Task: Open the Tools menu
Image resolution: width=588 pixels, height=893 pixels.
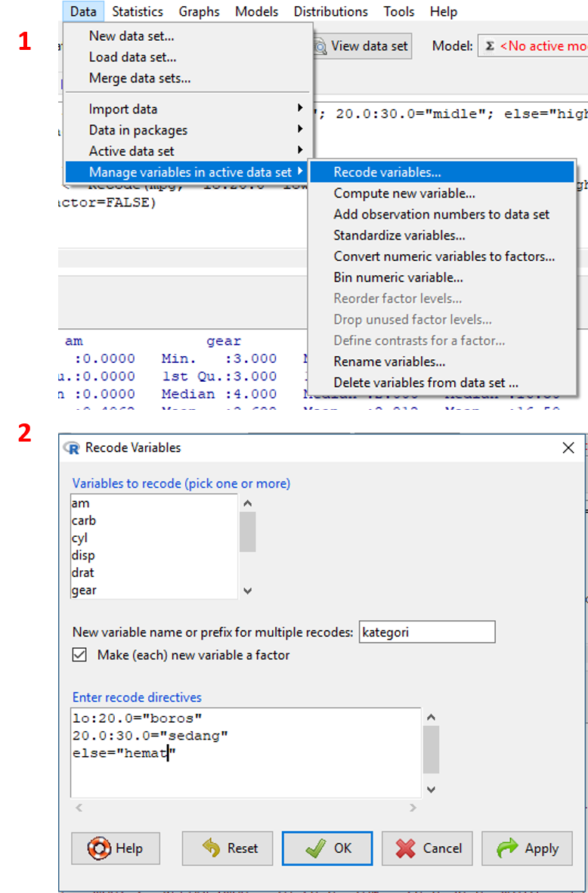Action: click(x=399, y=11)
